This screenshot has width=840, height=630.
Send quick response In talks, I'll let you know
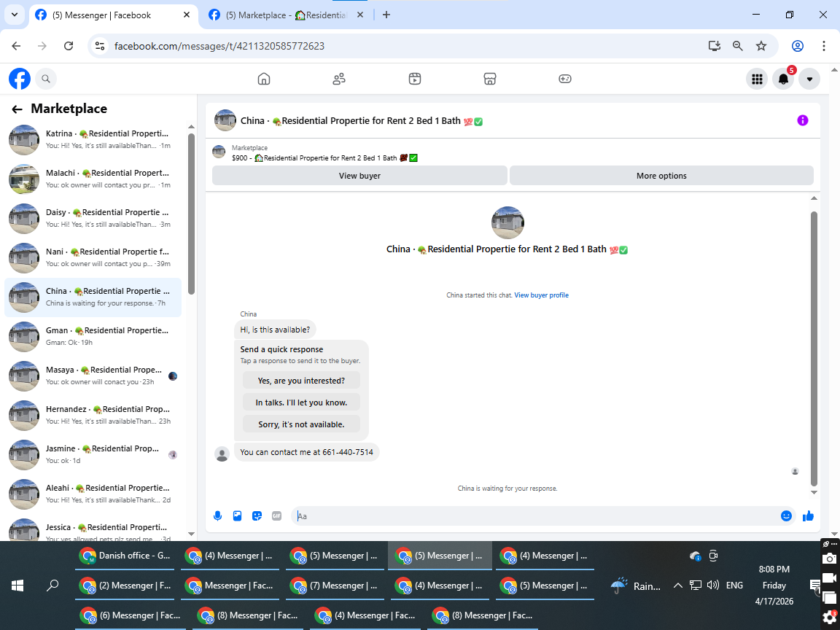pos(301,402)
